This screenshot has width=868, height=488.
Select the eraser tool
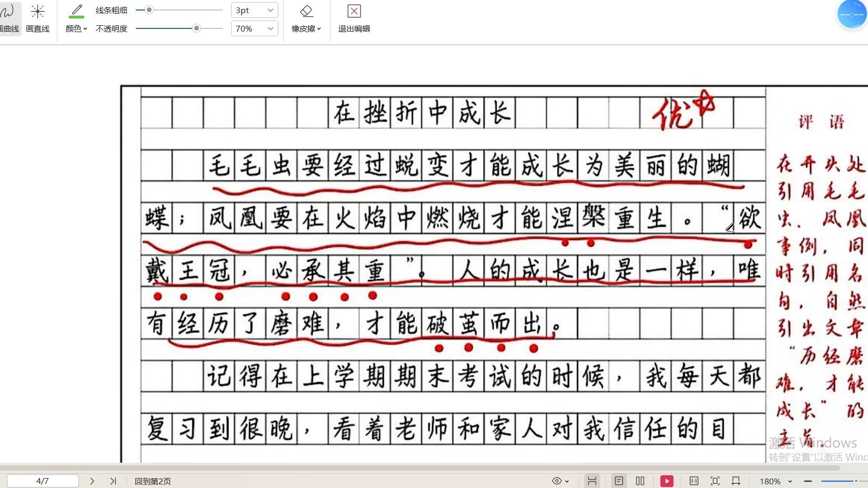[306, 12]
